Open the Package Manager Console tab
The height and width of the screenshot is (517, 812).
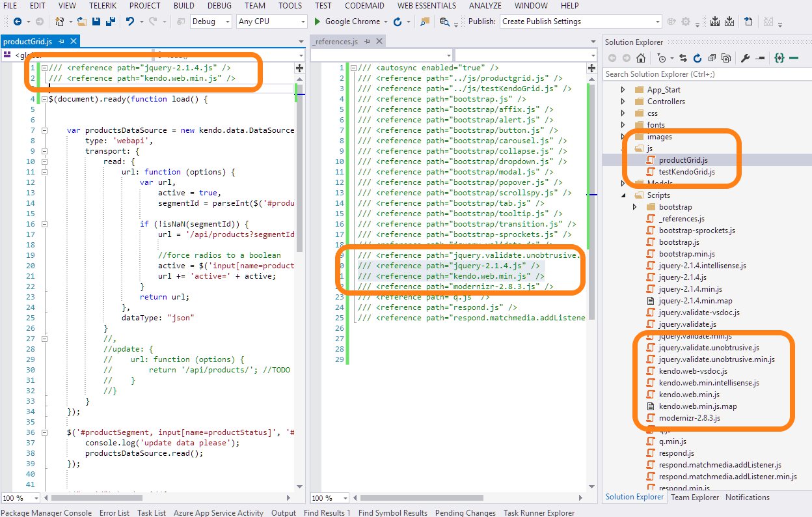[x=46, y=512]
